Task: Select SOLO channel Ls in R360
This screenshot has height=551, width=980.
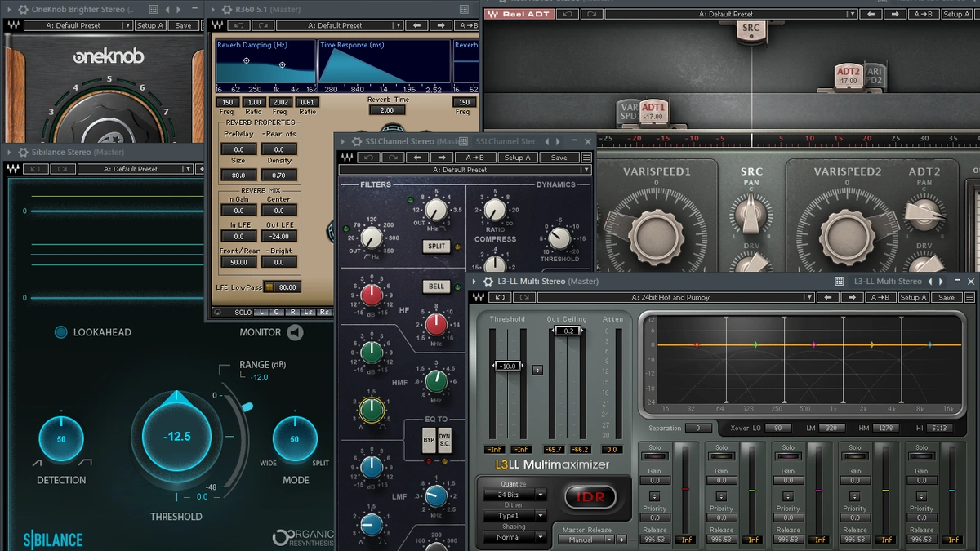Action: pos(309,313)
